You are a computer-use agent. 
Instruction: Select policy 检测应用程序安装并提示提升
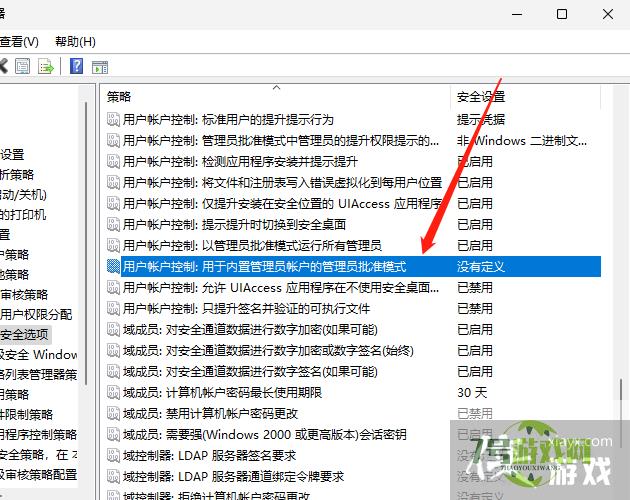[x=240, y=161]
